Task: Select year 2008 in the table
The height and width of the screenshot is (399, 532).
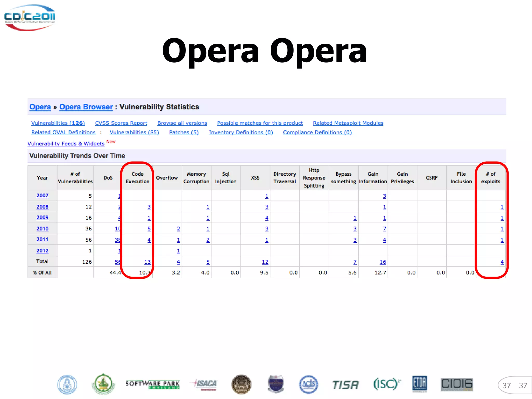Action: pyautogui.click(x=42, y=207)
